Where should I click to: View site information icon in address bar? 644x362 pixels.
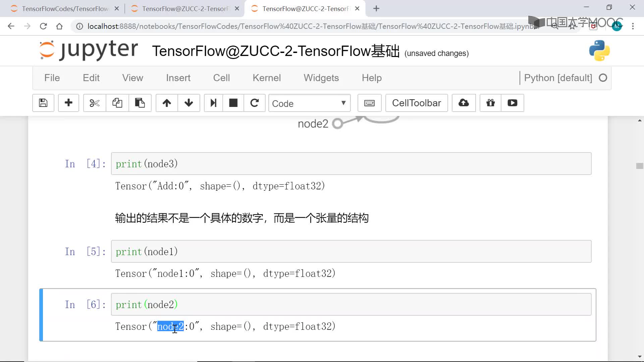coord(79,26)
